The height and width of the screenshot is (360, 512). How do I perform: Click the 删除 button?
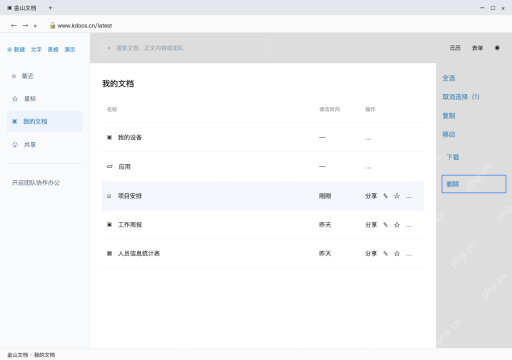pyautogui.click(x=474, y=184)
